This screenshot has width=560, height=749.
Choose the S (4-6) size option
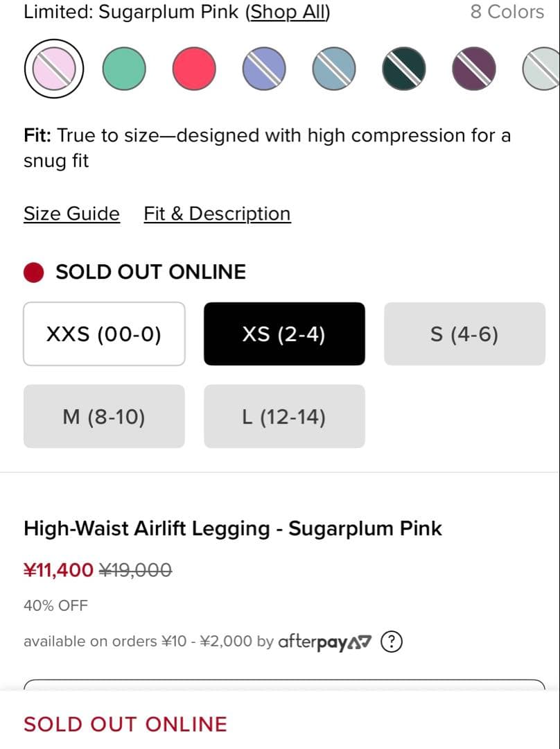click(x=464, y=334)
